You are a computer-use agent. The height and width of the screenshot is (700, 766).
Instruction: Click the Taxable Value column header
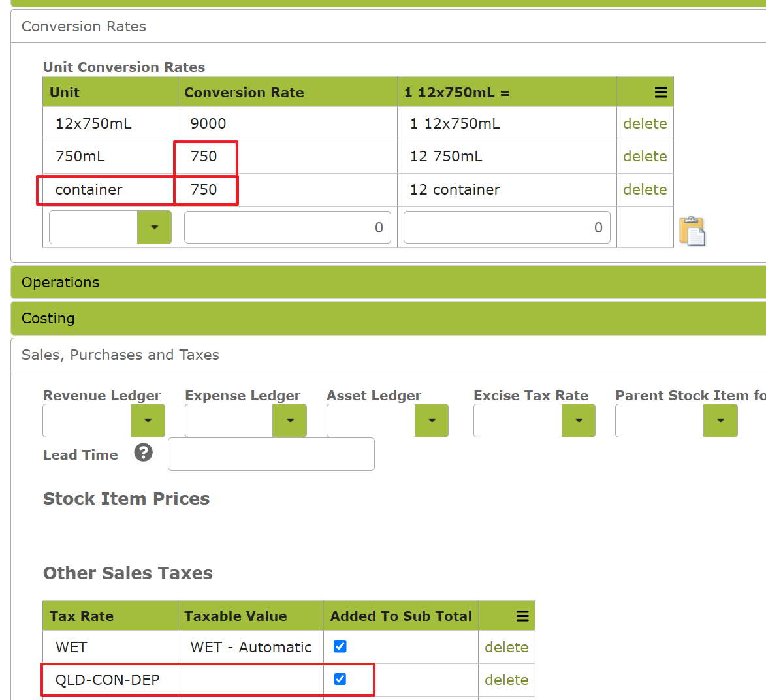click(251, 616)
